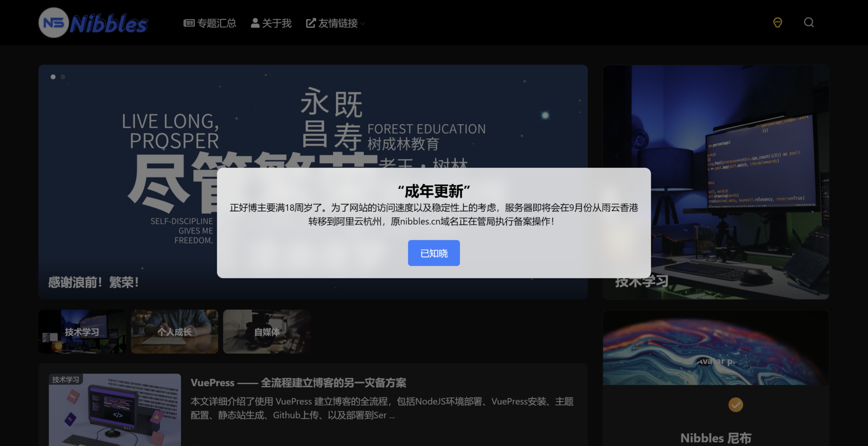Open the VuePress article title link

pos(298,383)
